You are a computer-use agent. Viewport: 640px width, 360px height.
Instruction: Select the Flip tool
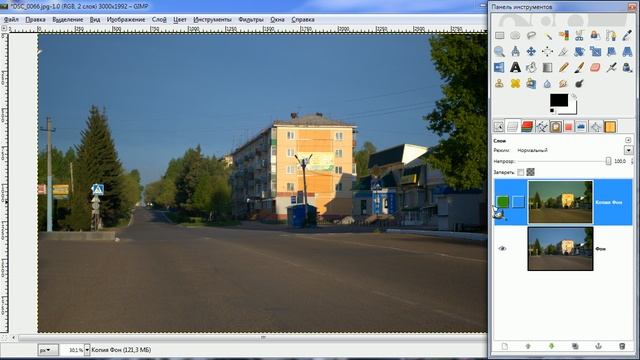[x=500, y=67]
